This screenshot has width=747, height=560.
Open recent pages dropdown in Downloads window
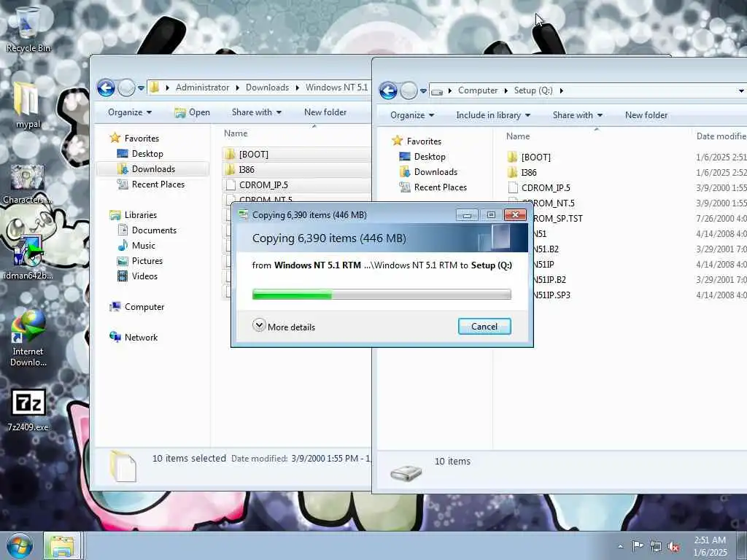141,88
